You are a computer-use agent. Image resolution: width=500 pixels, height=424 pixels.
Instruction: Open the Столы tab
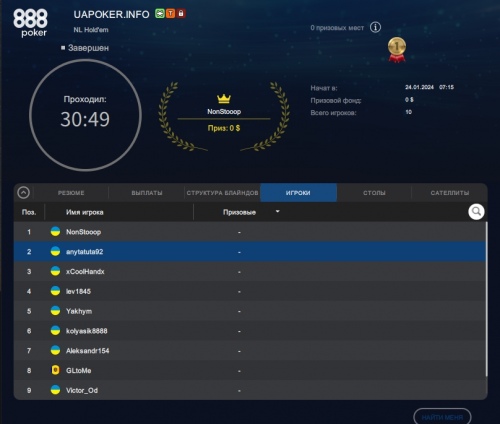(x=374, y=193)
